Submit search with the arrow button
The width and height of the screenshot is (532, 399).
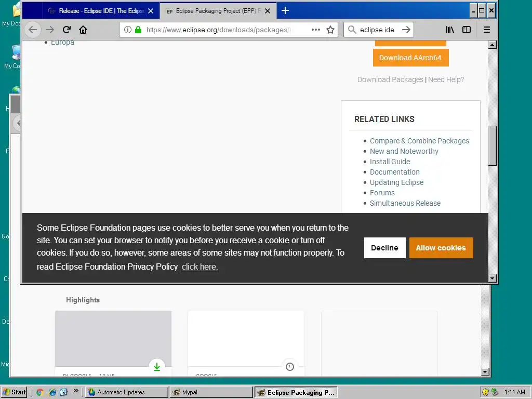[x=406, y=30]
